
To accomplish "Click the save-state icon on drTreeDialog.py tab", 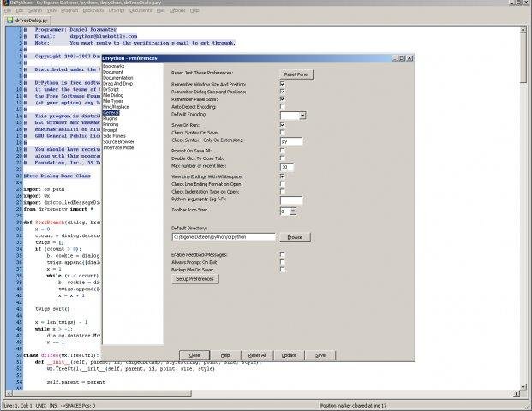I will (x=9, y=21).
